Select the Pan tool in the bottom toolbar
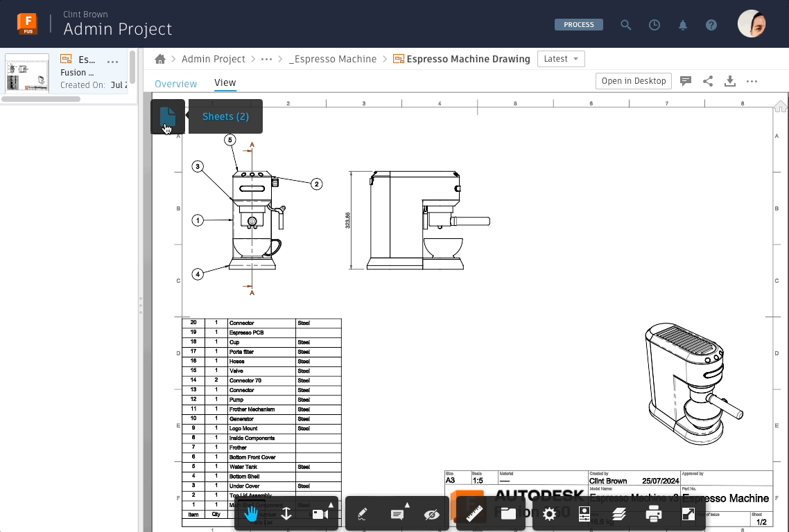Image resolution: width=789 pixels, height=532 pixels. coord(252,513)
